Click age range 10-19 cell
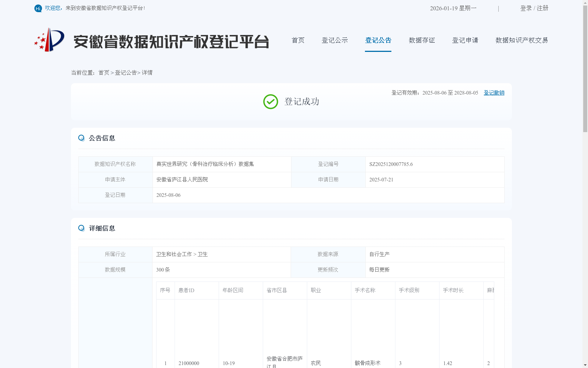This screenshot has height=368, width=588. [x=229, y=363]
